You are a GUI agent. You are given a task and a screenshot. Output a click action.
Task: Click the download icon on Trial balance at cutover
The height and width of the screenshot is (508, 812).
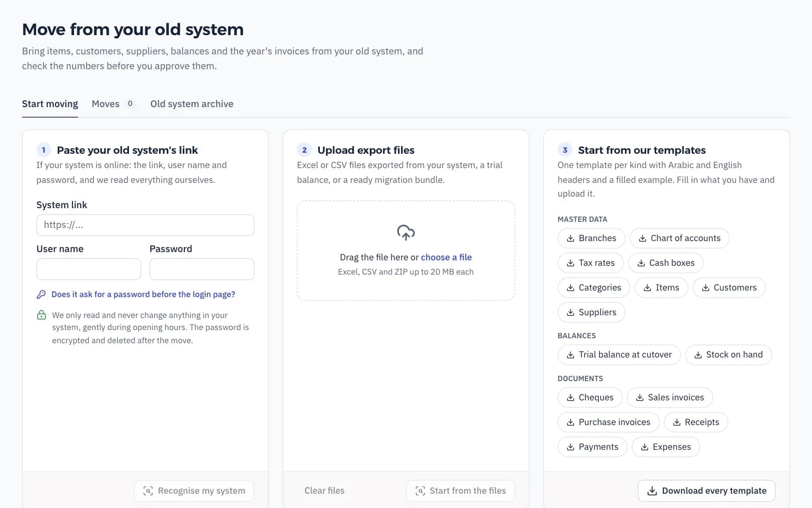click(x=571, y=355)
